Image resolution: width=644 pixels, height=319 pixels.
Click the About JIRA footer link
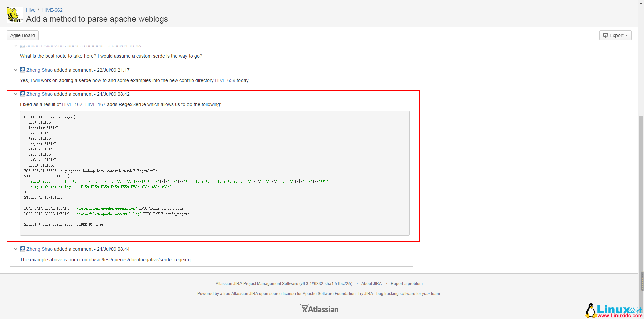click(371, 284)
